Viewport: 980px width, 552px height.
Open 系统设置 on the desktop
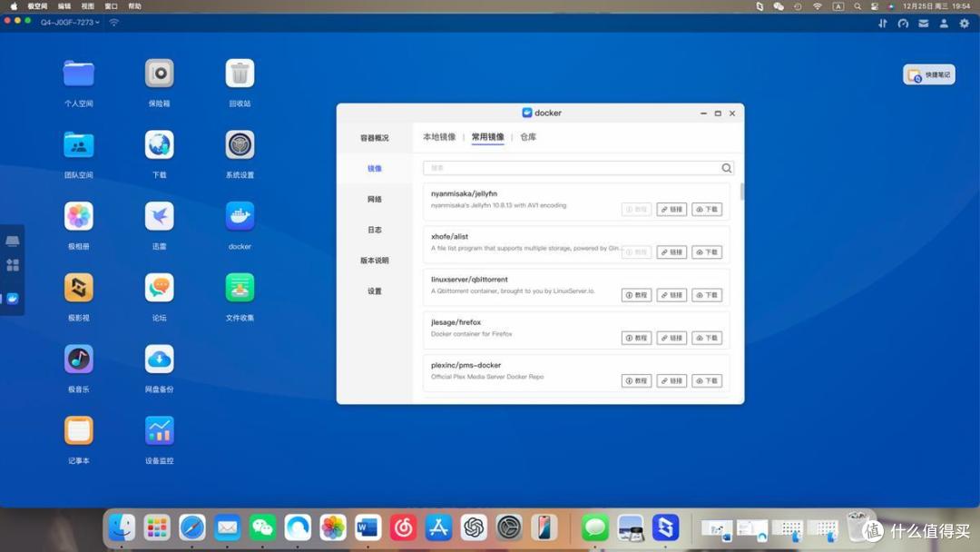tap(240, 145)
